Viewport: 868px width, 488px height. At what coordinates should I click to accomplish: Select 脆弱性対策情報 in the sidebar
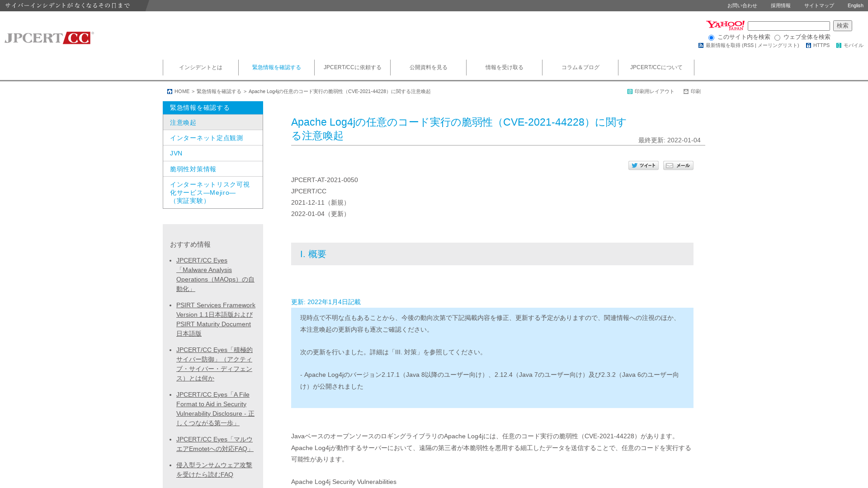(x=213, y=169)
